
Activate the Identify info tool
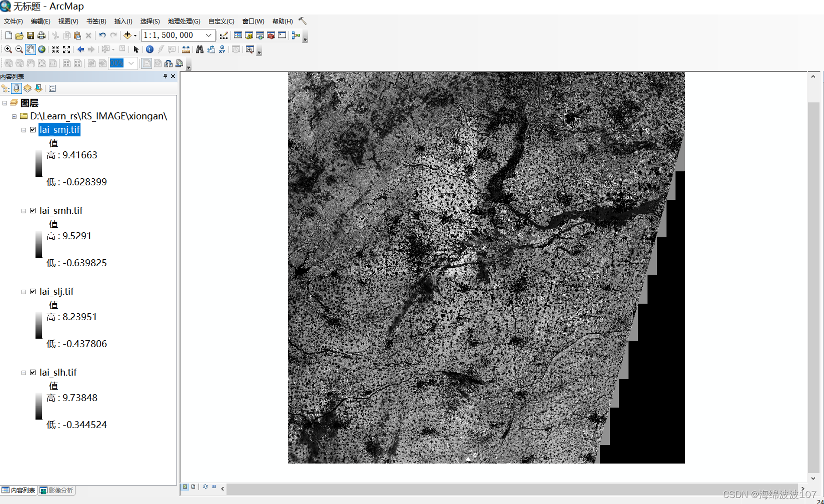click(149, 49)
